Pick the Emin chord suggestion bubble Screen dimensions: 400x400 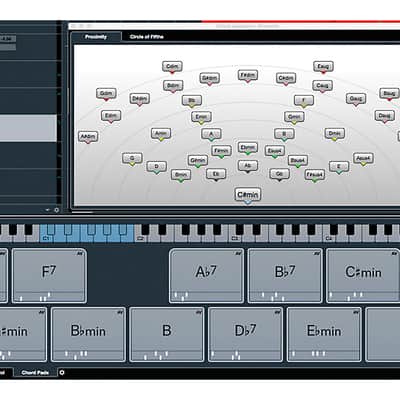tap(201, 117)
